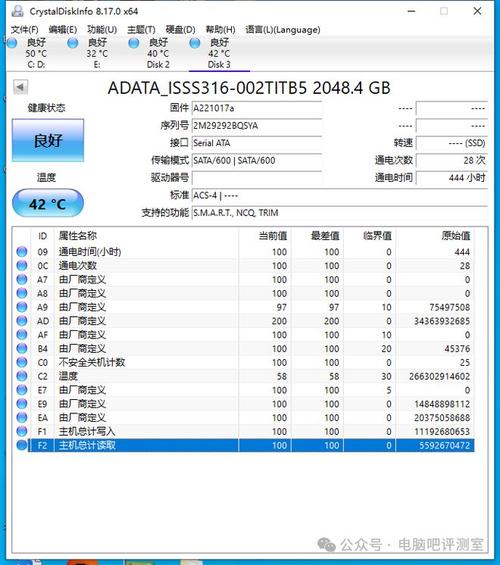Click the 属性名称 column header
The height and width of the screenshot is (565, 500).
click(146, 236)
